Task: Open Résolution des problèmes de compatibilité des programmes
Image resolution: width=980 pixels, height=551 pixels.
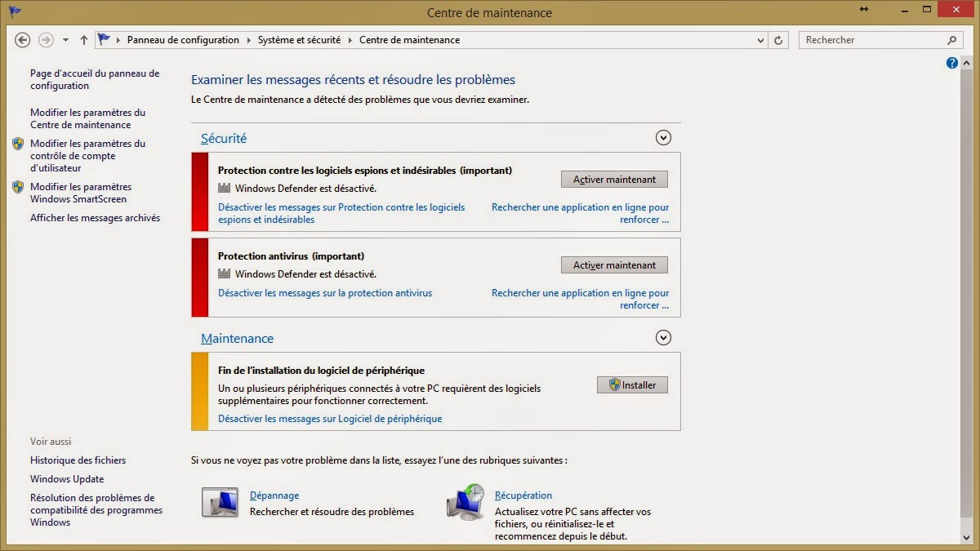Action: (x=96, y=510)
